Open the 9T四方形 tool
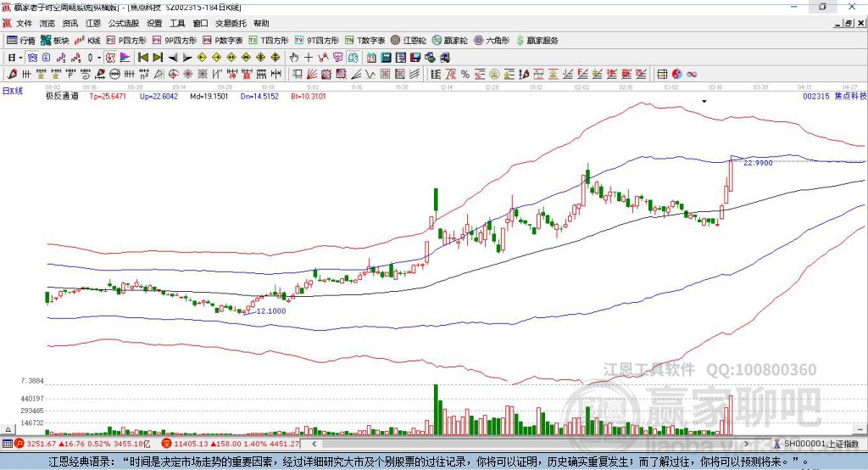The height and width of the screenshot is (470, 868). click(x=317, y=41)
